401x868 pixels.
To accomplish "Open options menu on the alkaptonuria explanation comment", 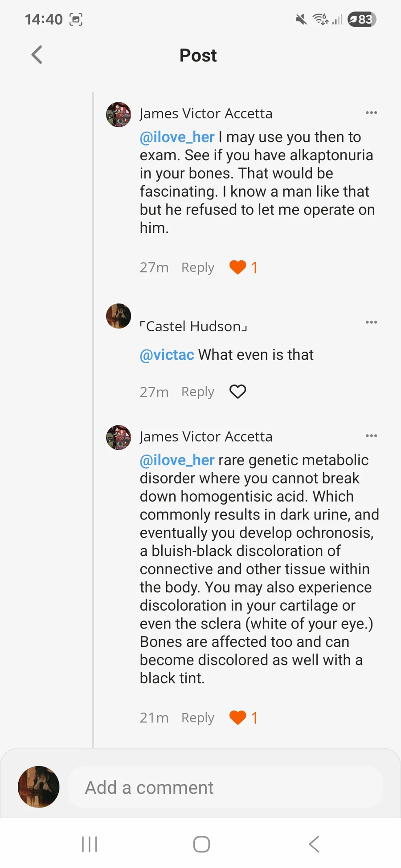I will 371,436.
